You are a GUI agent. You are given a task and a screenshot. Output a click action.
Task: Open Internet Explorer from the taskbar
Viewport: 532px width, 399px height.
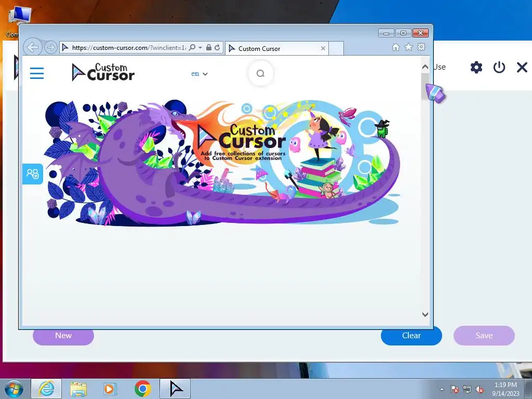pos(46,389)
